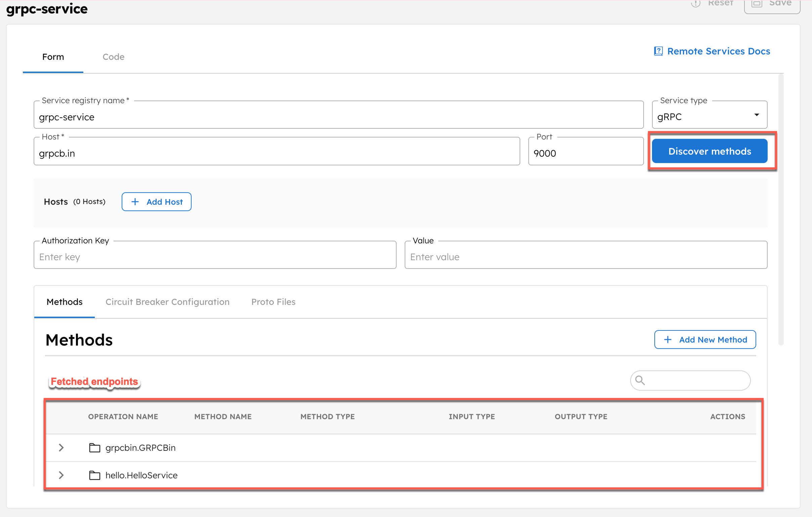Screen dimensions: 812x517
Task: Click the plus icon in Add Host button
Action: pyautogui.click(x=135, y=201)
